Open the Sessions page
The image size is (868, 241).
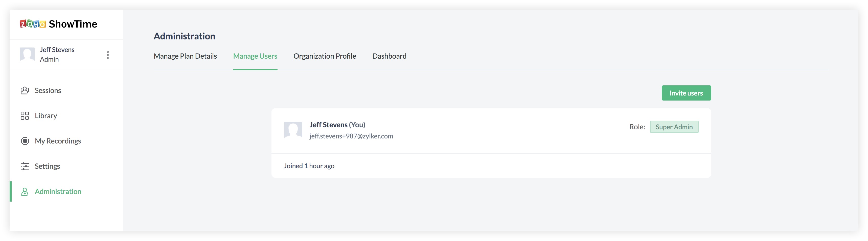(48, 90)
